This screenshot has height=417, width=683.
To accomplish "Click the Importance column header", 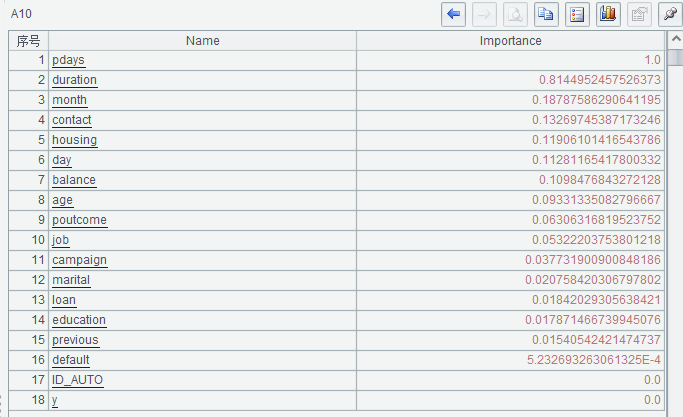I will 511,41.
